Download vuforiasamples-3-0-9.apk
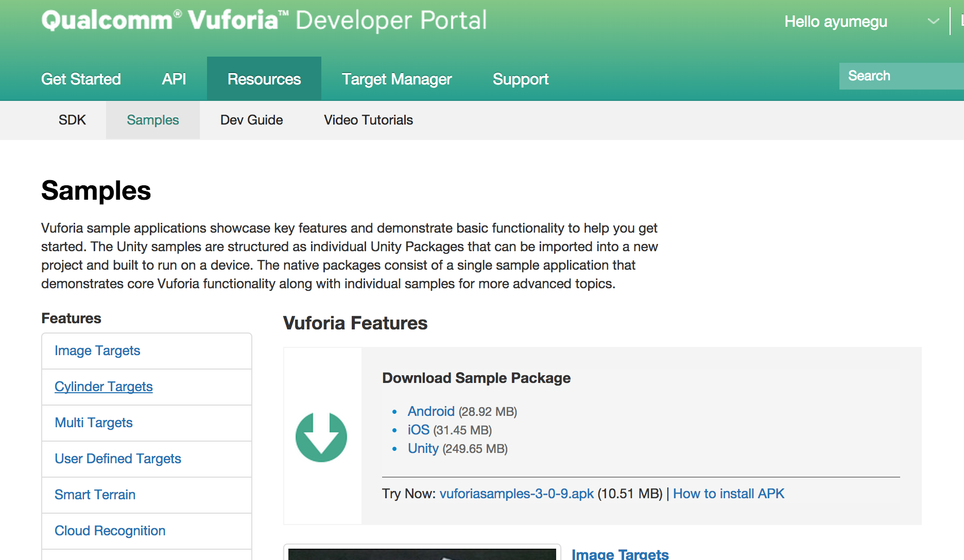The height and width of the screenshot is (560, 964). pos(517,494)
